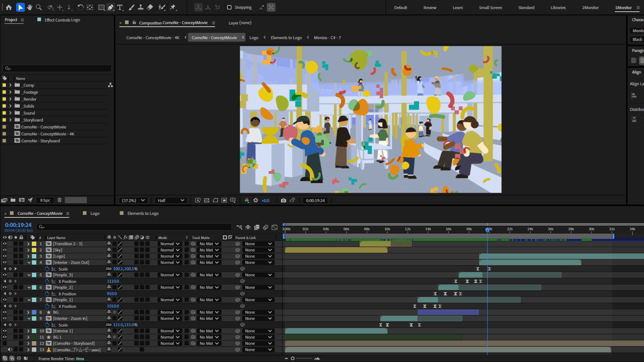Enable the Snapping checkbox
Screen dimensions: 644x362
point(229,7)
